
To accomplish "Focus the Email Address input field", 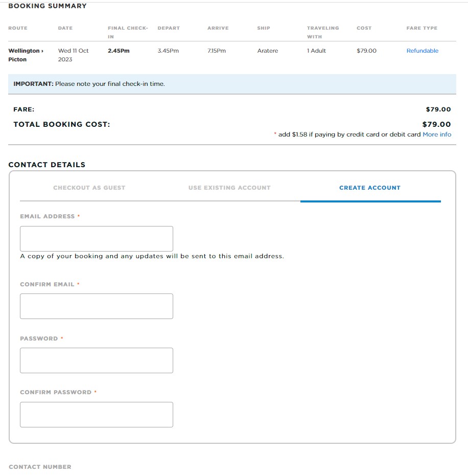I will (97, 239).
